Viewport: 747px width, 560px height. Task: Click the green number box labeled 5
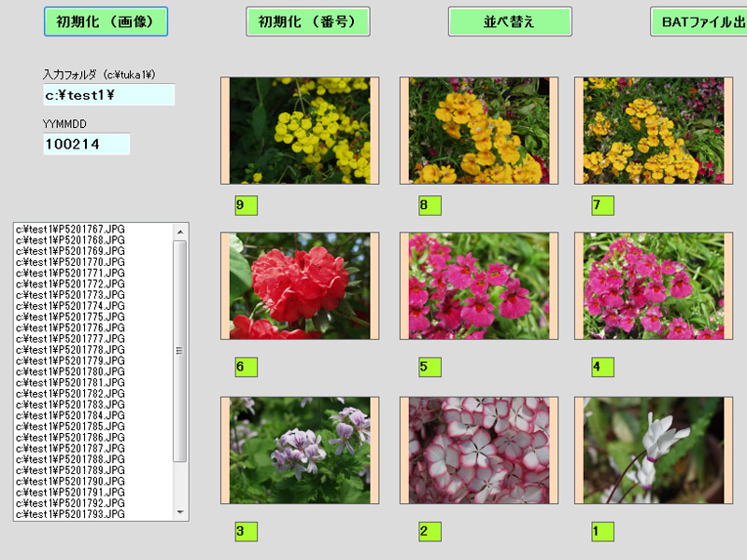click(x=430, y=367)
